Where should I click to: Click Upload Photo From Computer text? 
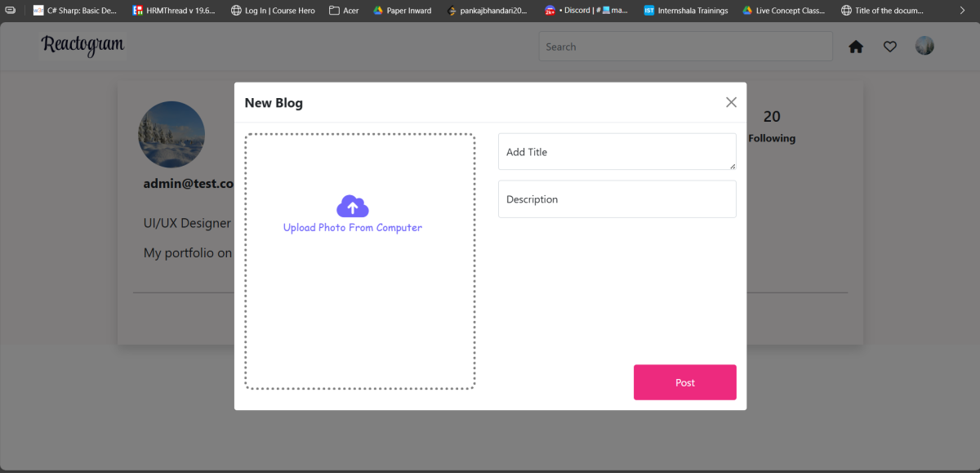click(353, 228)
